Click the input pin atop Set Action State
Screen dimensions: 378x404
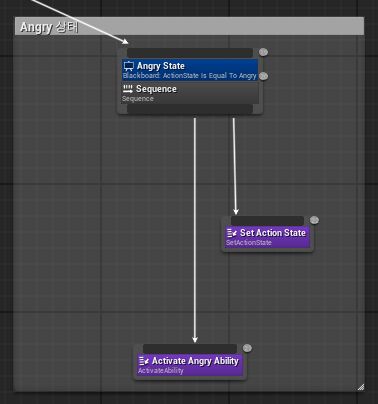pos(267,221)
